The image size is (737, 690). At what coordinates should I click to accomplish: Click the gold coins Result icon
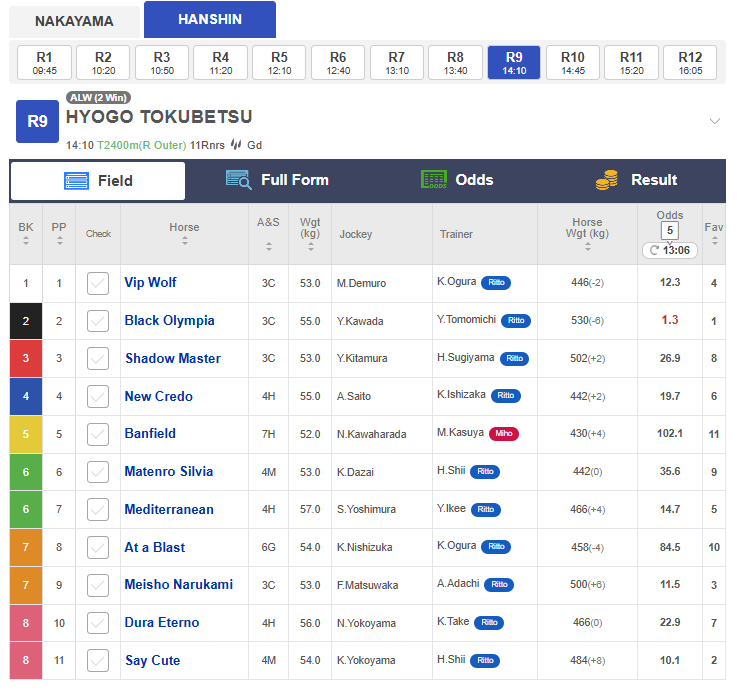click(x=607, y=180)
